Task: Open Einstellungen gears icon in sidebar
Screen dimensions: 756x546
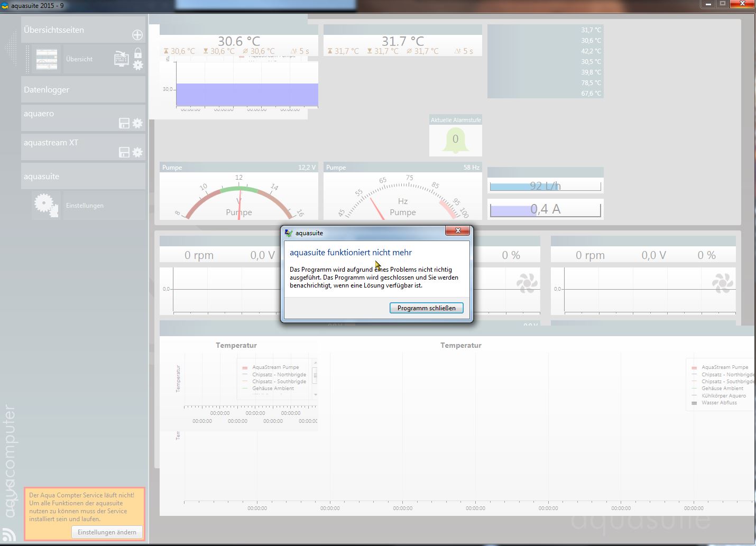Action: (x=46, y=206)
